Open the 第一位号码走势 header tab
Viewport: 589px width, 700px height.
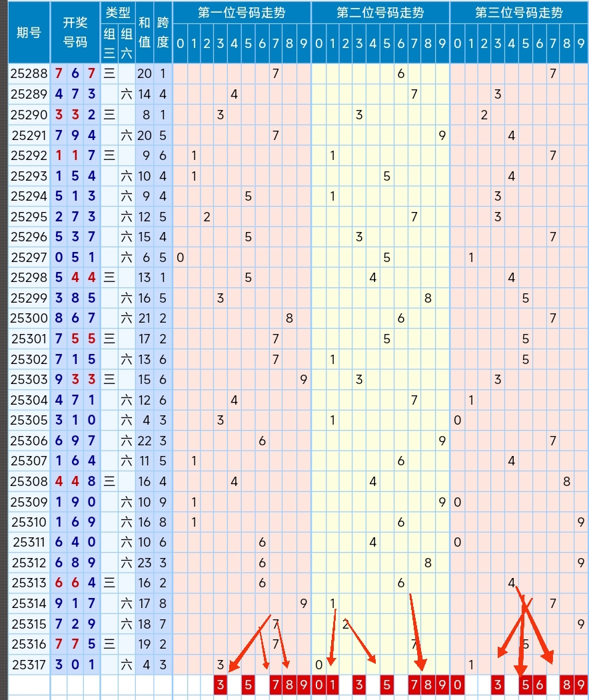pos(241,13)
